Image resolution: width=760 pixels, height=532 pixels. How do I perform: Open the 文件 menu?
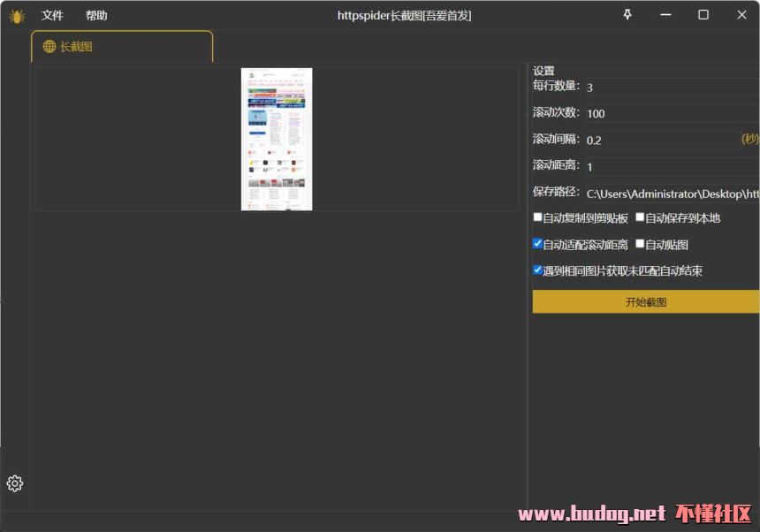point(52,15)
